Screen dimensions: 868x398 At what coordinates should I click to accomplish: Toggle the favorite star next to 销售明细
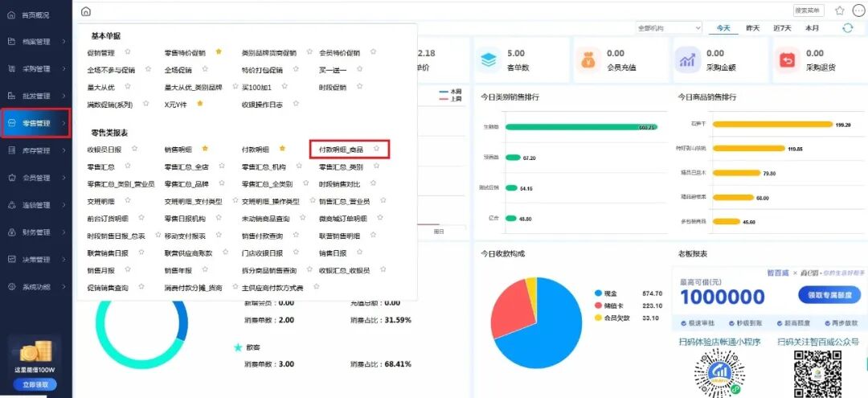pyautogui.click(x=205, y=150)
